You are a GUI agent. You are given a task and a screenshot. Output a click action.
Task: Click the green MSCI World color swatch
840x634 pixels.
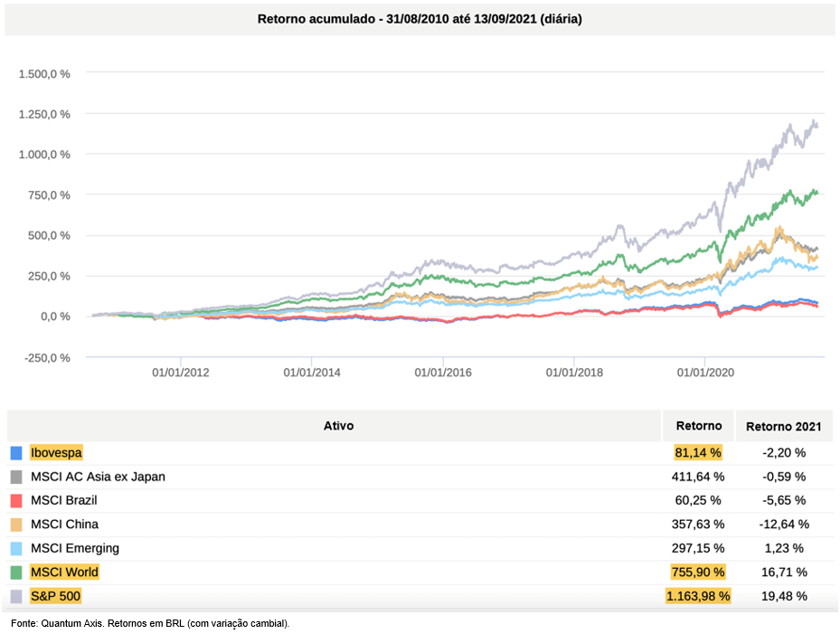[16, 572]
